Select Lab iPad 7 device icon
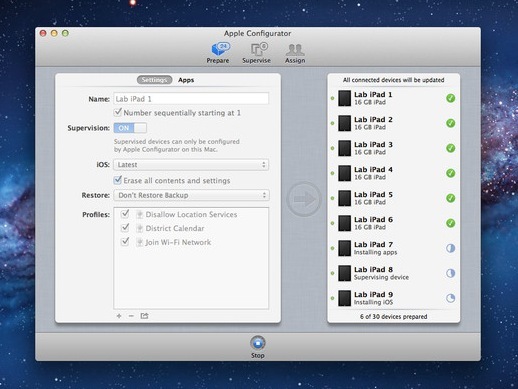This screenshot has width=518, height=389. pos(345,248)
